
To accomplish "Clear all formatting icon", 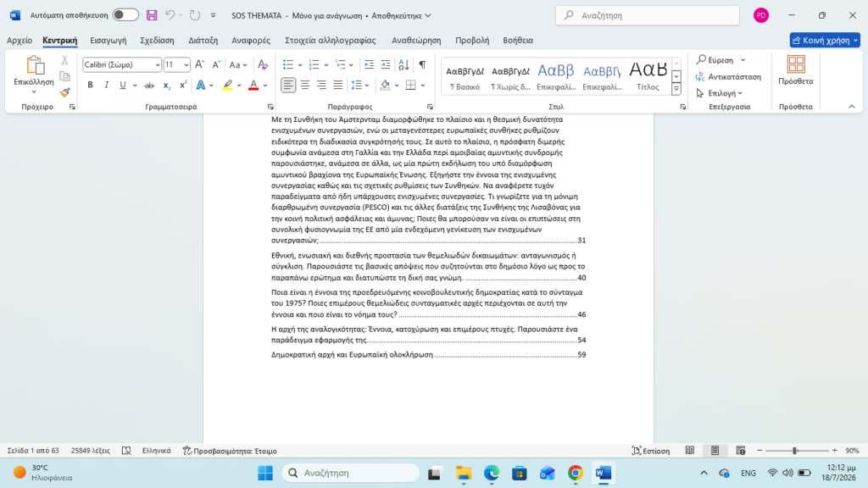I will 263,64.
